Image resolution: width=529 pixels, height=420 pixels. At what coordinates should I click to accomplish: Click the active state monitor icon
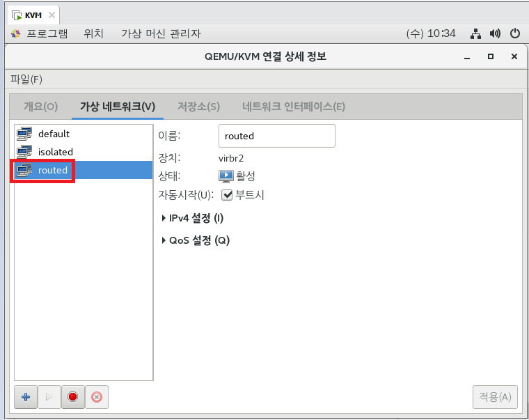click(226, 176)
